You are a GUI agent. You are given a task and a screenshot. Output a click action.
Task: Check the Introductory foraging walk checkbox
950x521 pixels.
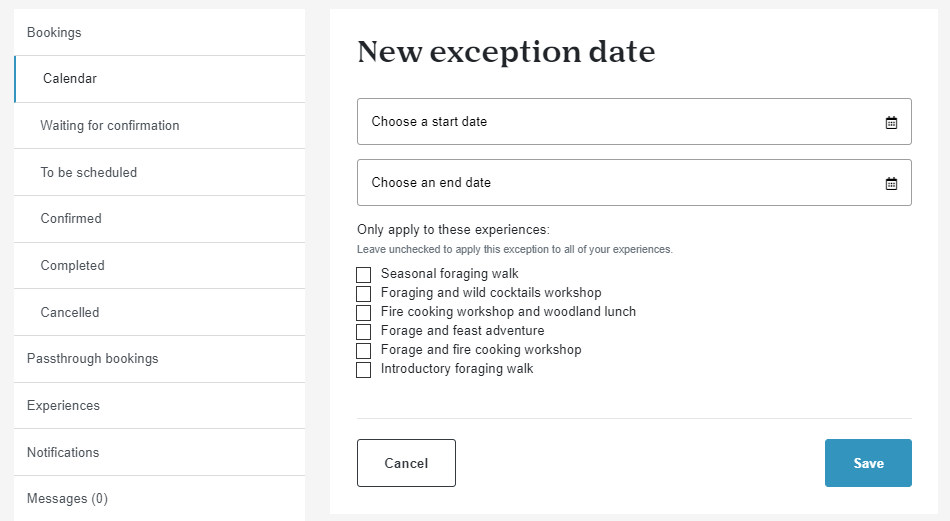(x=364, y=370)
